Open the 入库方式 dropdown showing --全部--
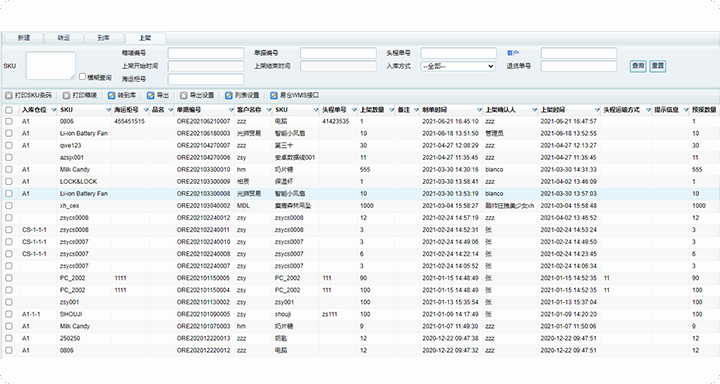This screenshot has width=720, height=384. point(458,66)
